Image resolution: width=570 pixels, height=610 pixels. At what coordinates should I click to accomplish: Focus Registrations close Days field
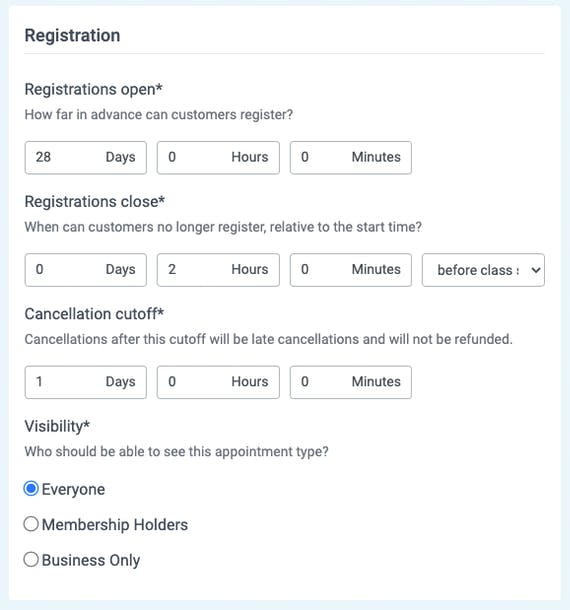[x=86, y=270]
